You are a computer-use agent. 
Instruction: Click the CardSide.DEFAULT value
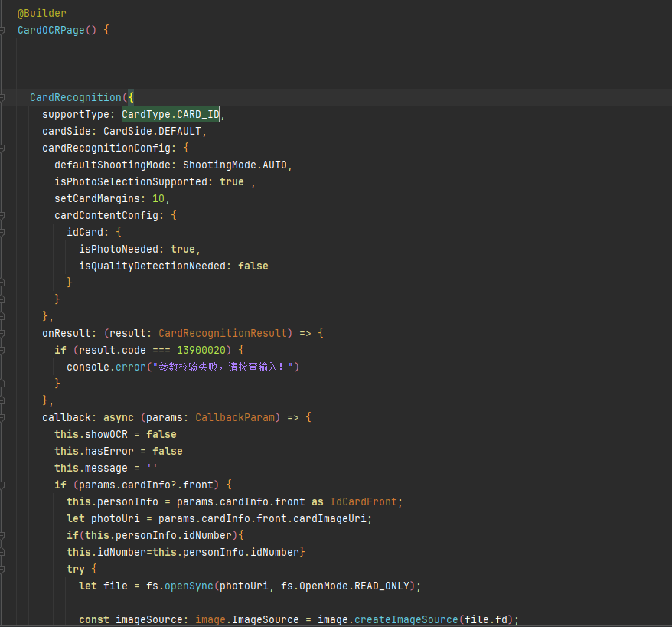[x=154, y=132]
